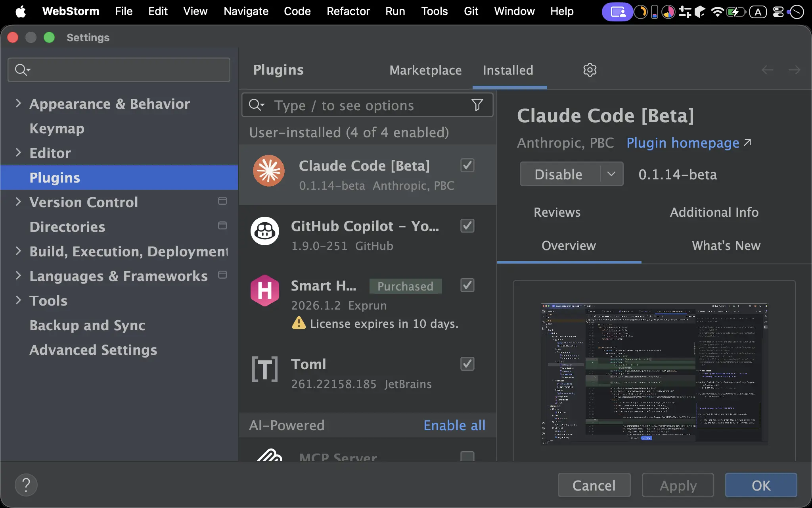Click the project-level icon beside Languages & Frameworks
812x508 pixels.
(x=222, y=275)
